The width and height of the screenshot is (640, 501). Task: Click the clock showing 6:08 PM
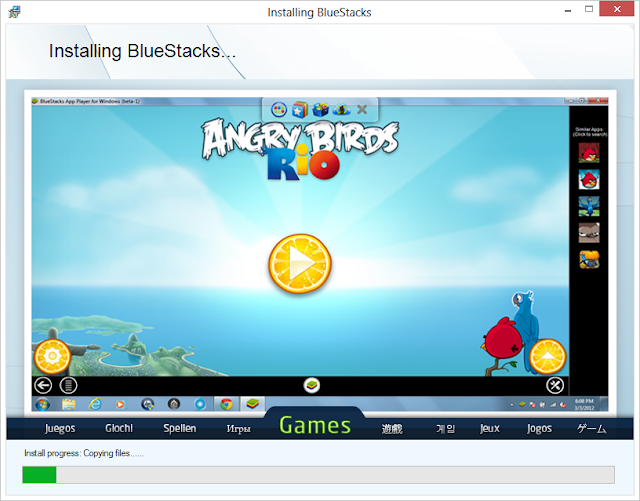(584, 404)
